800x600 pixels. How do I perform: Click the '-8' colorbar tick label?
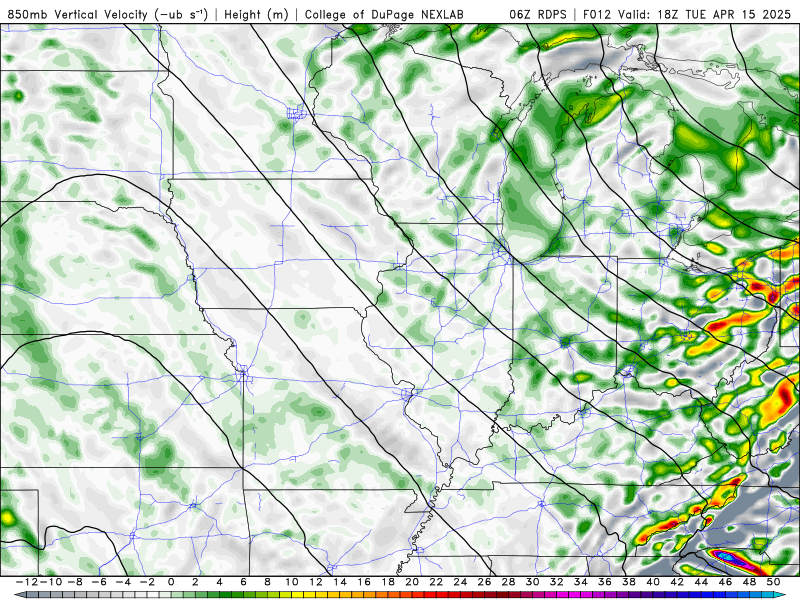pyautogui.click(x=75, y=582)
